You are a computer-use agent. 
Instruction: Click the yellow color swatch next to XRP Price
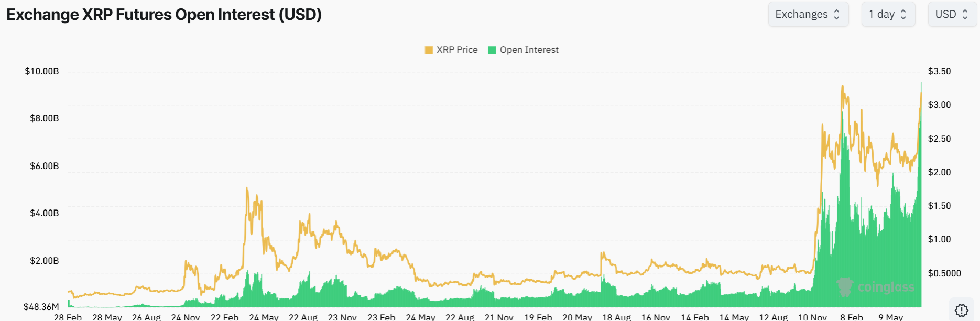[x=428, y=49]
